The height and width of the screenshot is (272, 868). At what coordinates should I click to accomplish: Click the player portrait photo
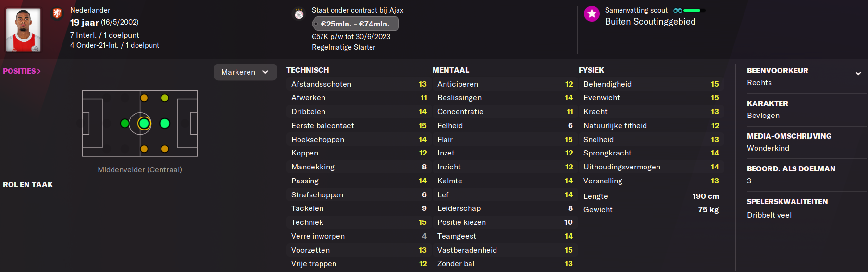[24, 29]
